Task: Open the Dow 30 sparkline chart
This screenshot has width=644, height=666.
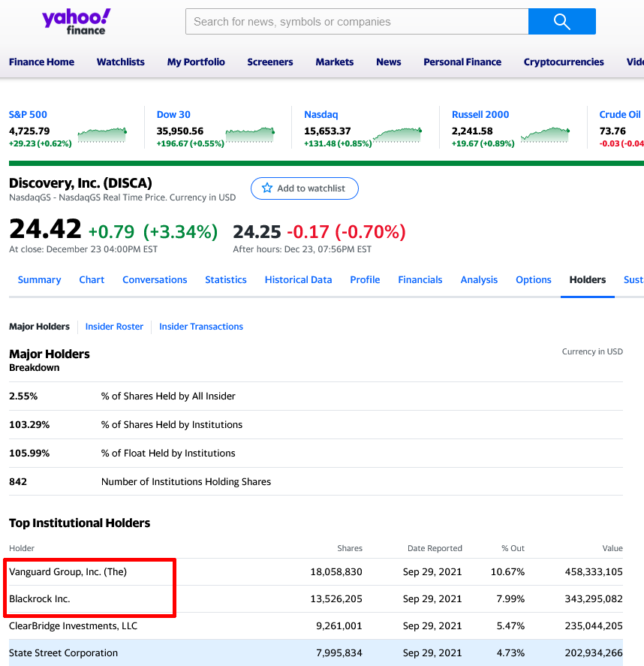Action: click(250, 134)
